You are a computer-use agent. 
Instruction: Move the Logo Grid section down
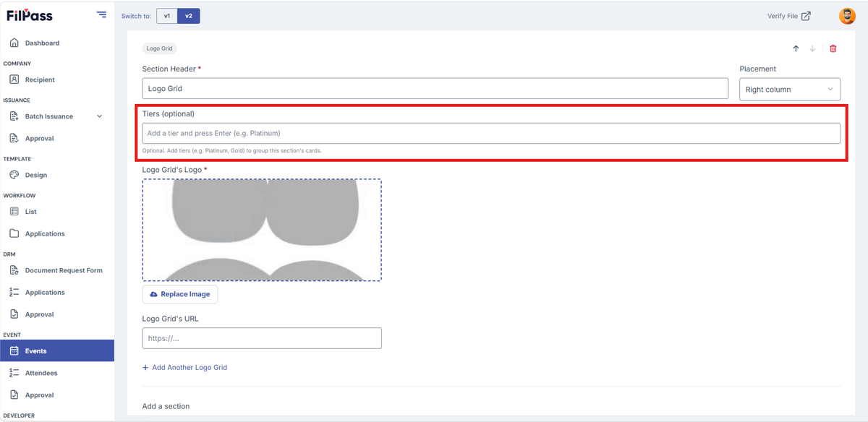pyautogui.click(x=812, y=48)
